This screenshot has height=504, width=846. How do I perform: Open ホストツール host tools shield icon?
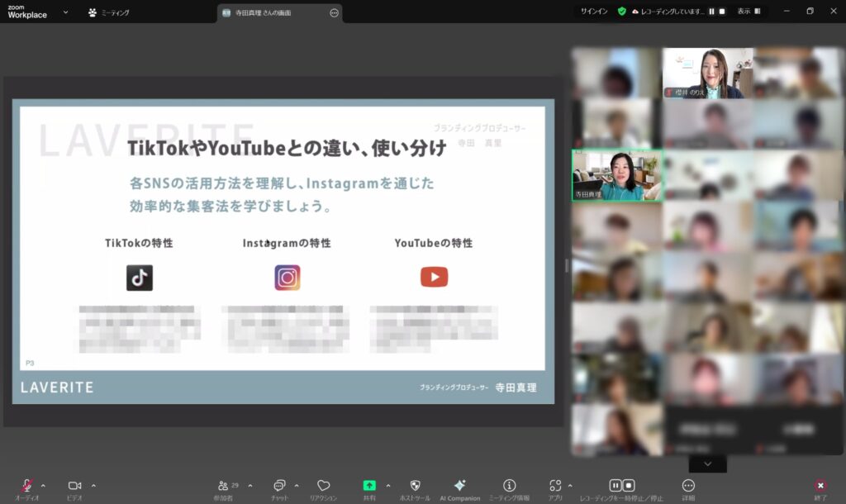(415, 486)
